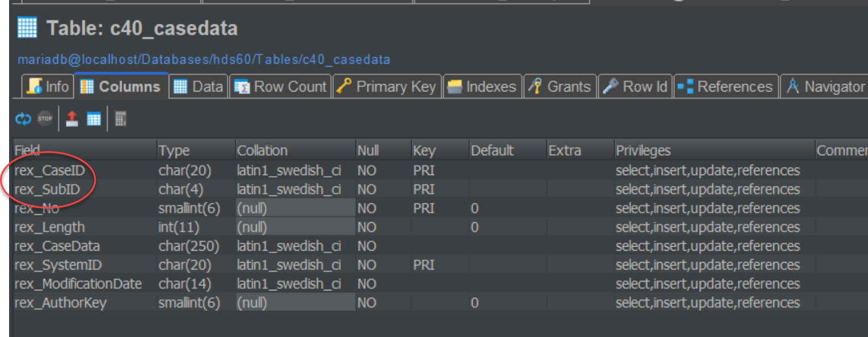Screen dimensions: 868x337
Task: Click the PRI key of rex_SystemID
Action: (440, 265)
